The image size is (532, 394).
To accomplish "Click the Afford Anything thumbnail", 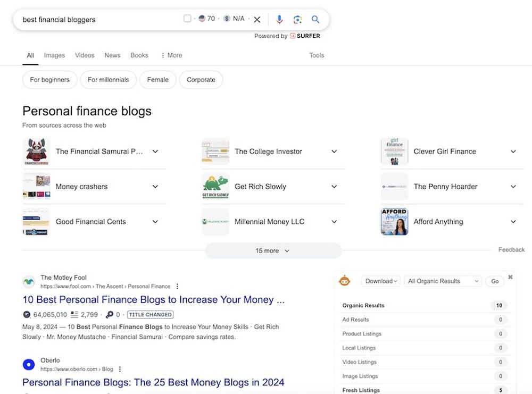I will (395, 222).
